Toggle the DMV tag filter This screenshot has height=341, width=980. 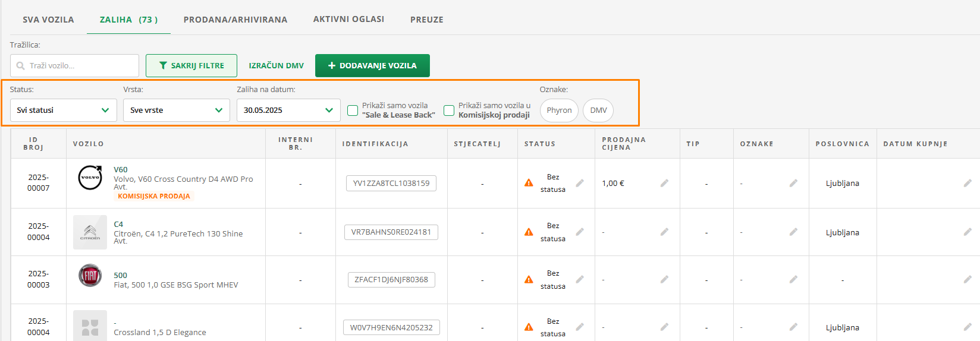[x=598, y=110]
